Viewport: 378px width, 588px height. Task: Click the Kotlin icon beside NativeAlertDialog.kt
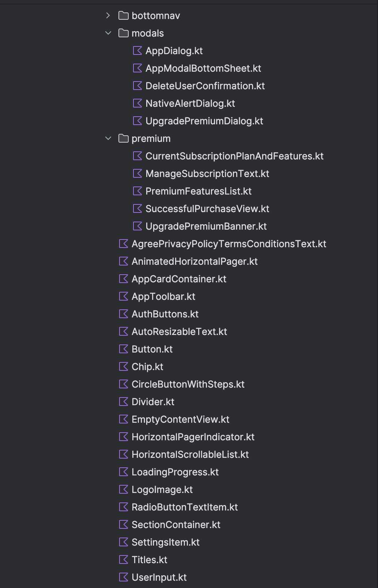tap(137, 103)
